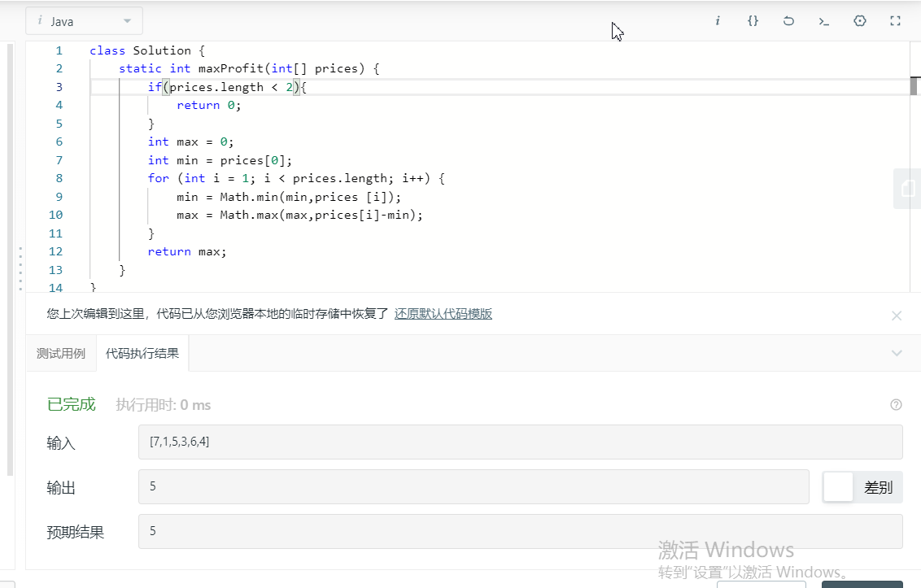
Task: Click 'int max = 0;' on line 6
Action: 190,142
